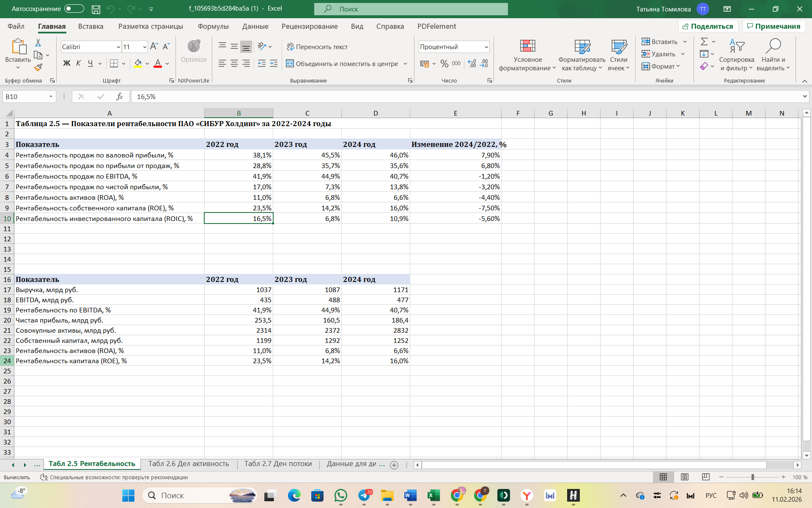This screenshot has width=812, height=508.
Task: Click the Format Painter brush icon
Action: [38, 68]
